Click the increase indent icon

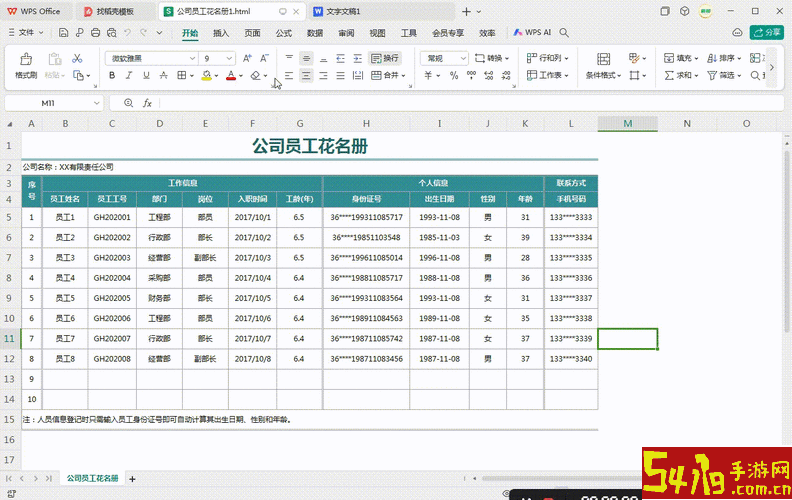point(358,58)
